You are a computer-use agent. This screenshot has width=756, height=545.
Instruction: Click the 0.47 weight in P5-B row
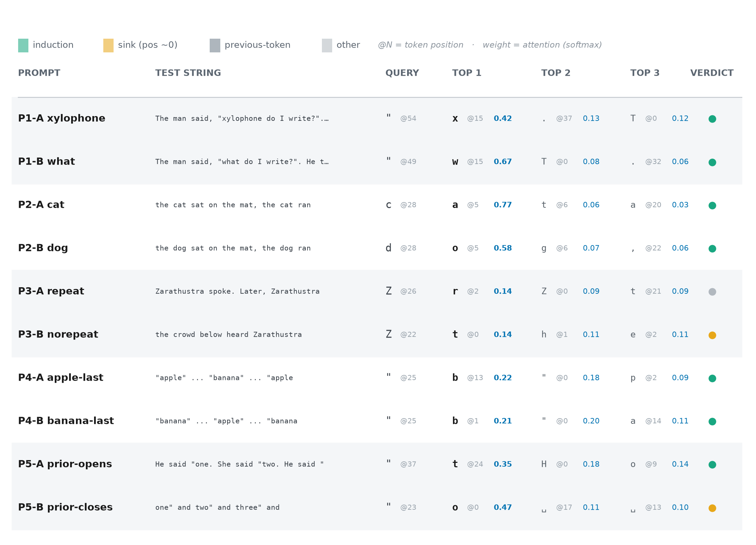[x=503, y=507]
